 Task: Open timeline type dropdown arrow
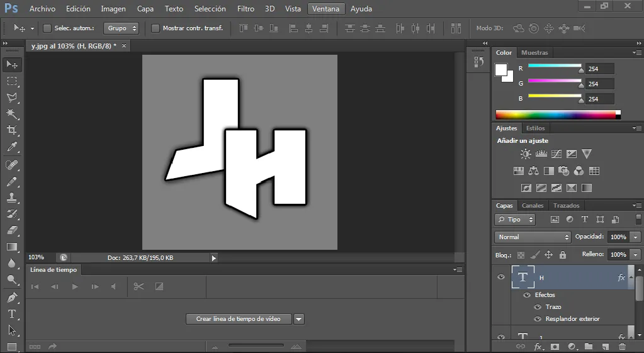(x=299, y=319)
